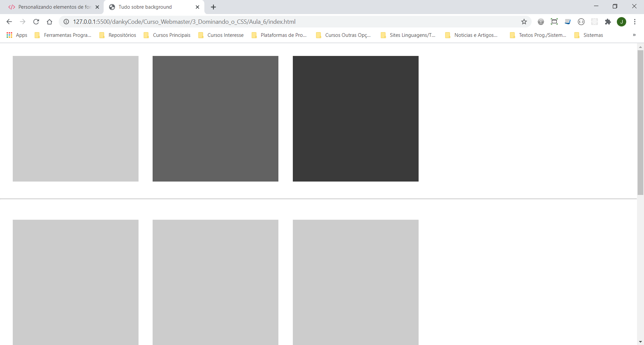Reload the current page
The image size is (644, 345).
pos(36,22)
